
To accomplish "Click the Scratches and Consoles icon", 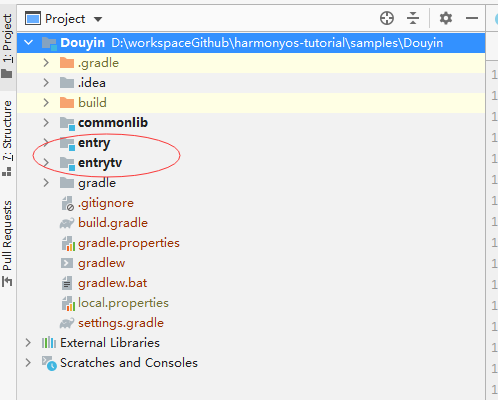I will coord(49,363).
